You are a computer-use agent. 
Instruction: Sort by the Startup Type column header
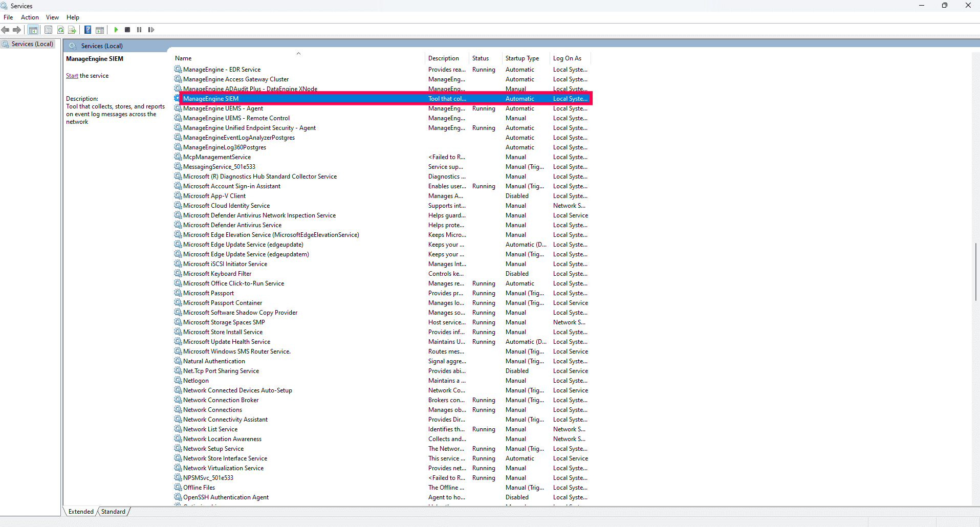(527, 58)
